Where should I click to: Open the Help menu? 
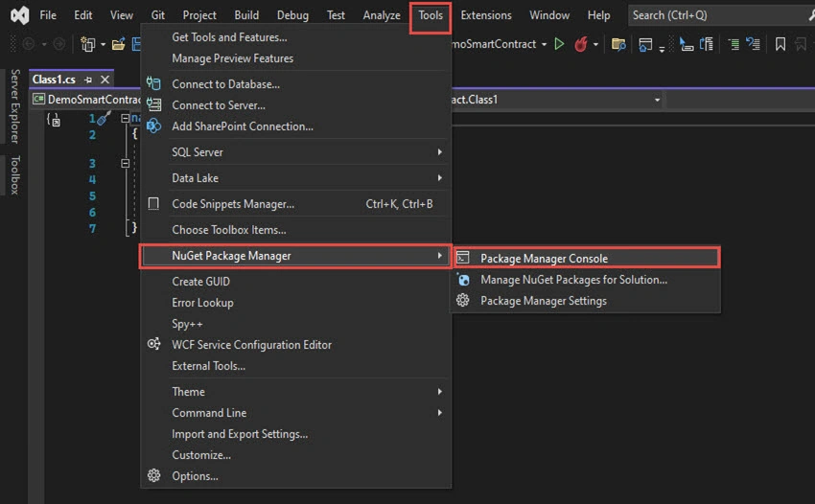[x=598, y=15]
